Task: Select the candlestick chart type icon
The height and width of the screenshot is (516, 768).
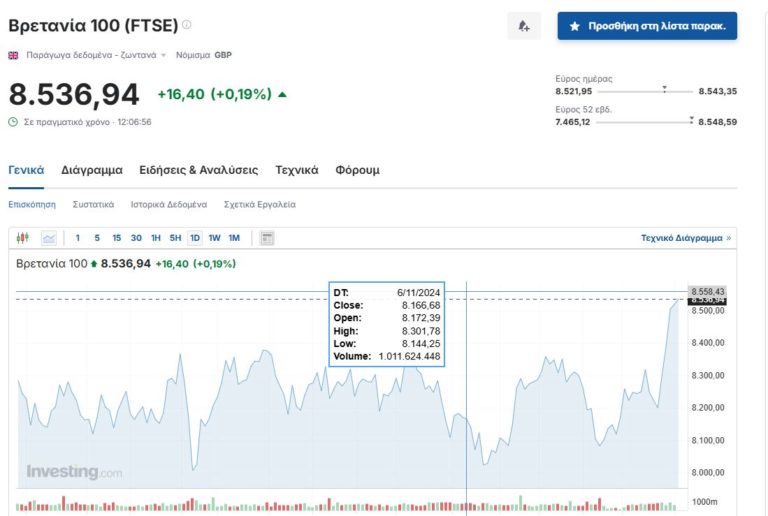Action: coord(24,238)
